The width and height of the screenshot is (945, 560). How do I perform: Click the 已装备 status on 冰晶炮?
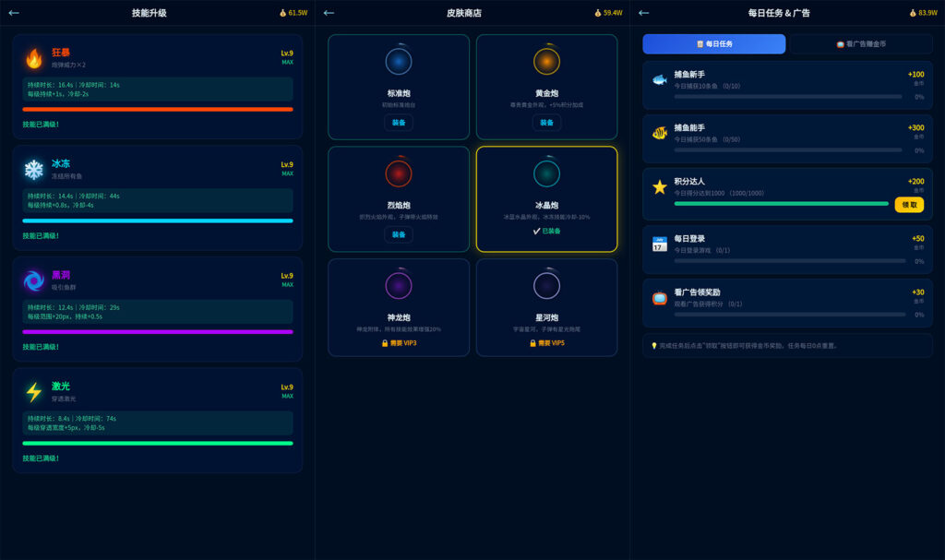(x=551, y=231)
